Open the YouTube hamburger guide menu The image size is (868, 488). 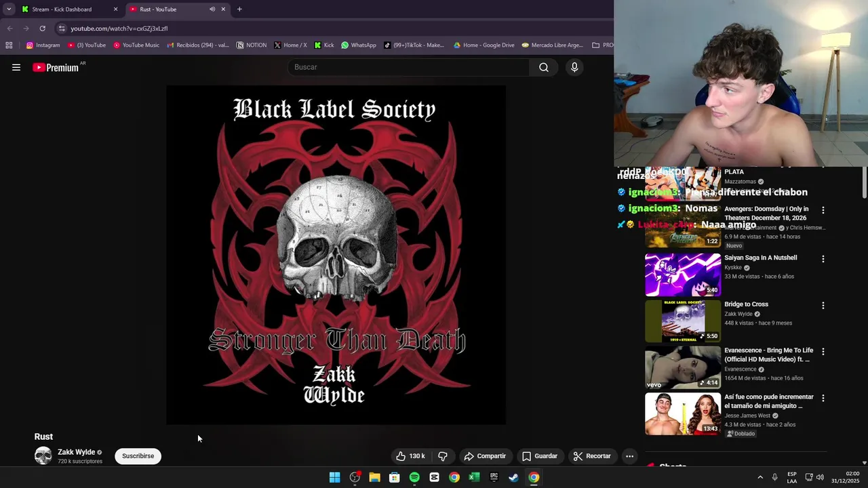tap(16, 67)
